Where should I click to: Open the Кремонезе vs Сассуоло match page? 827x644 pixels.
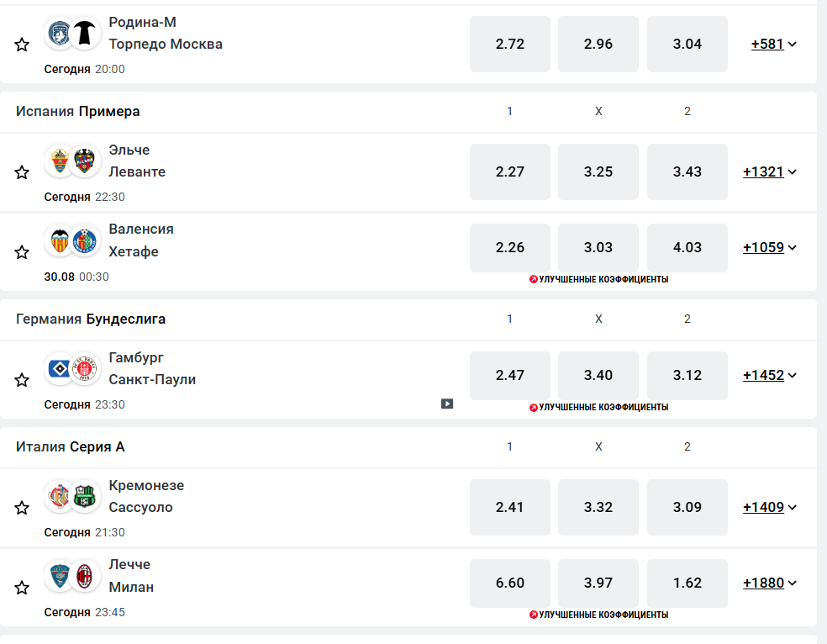click(x=146, y=496)
